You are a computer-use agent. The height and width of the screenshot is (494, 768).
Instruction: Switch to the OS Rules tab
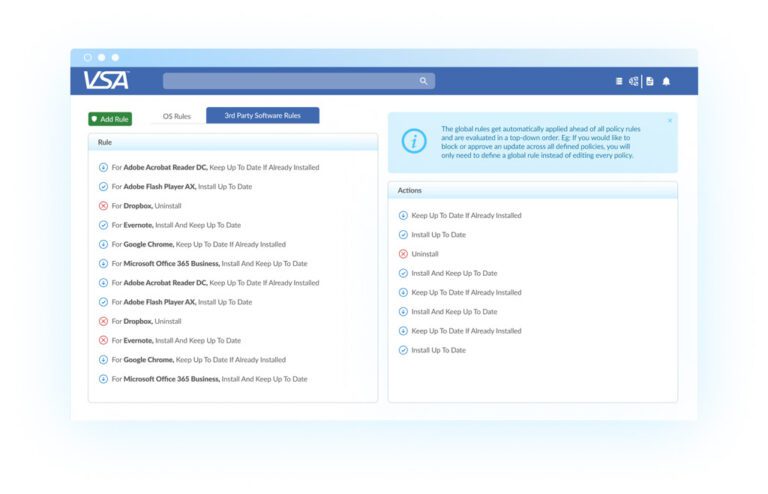point(176,116)
